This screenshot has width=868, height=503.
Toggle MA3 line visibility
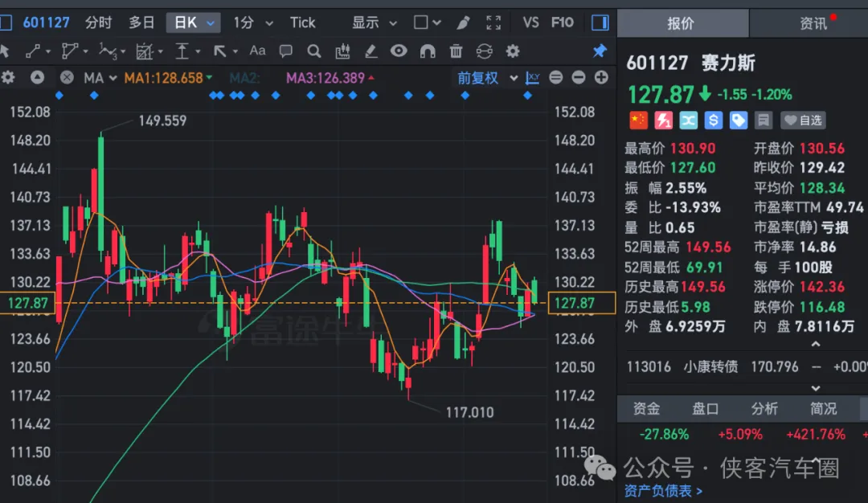330,78
